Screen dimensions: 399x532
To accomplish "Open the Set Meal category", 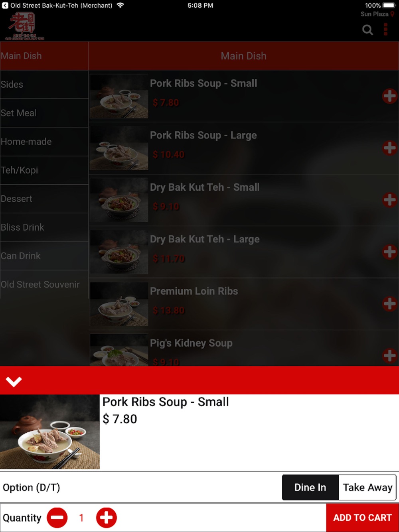I will click(44, 113).
